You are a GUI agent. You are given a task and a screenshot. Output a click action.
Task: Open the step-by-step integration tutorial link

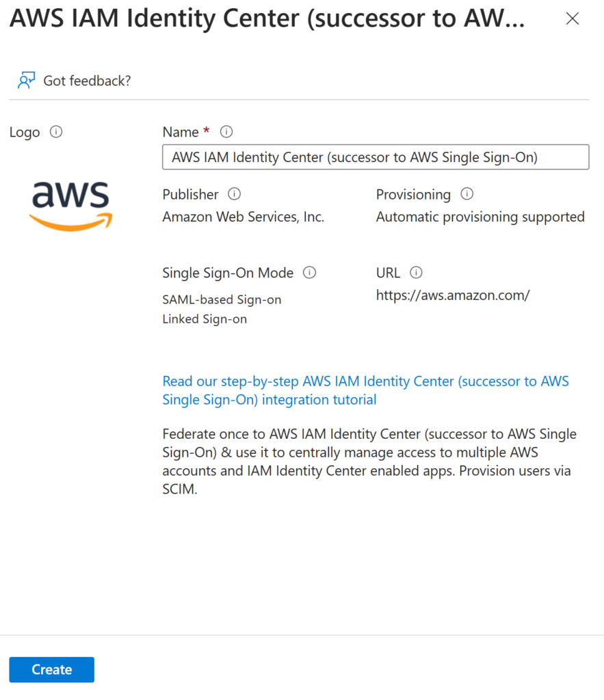pos(365,390)
